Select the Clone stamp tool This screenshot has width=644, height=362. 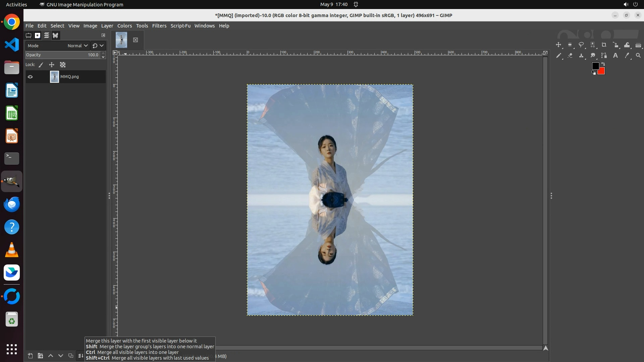581,56
